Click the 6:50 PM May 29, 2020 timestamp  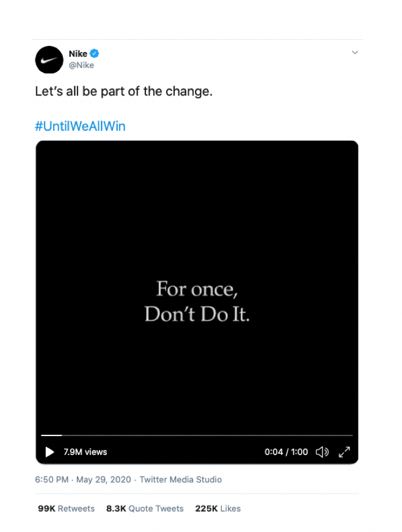82,479
